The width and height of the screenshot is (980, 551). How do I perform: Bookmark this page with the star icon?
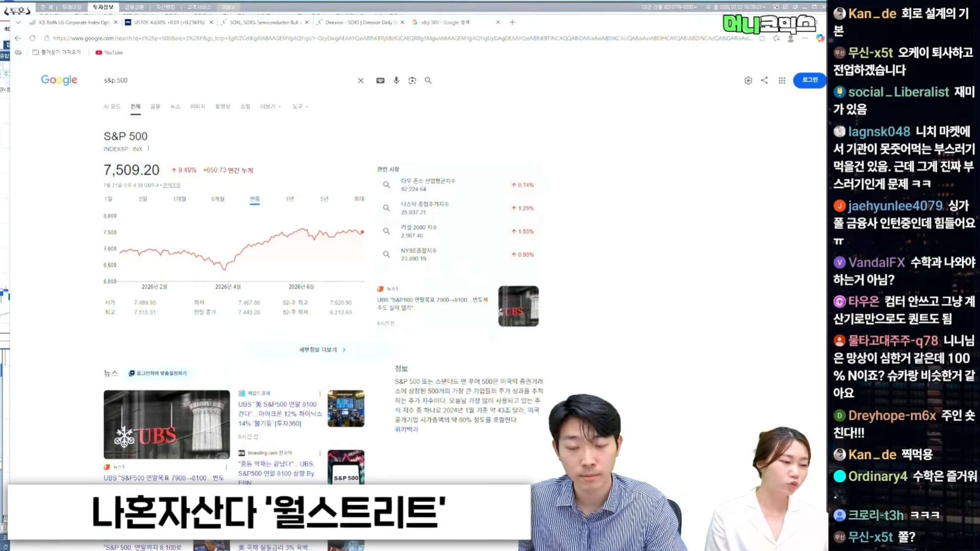(x=762, y=38)
